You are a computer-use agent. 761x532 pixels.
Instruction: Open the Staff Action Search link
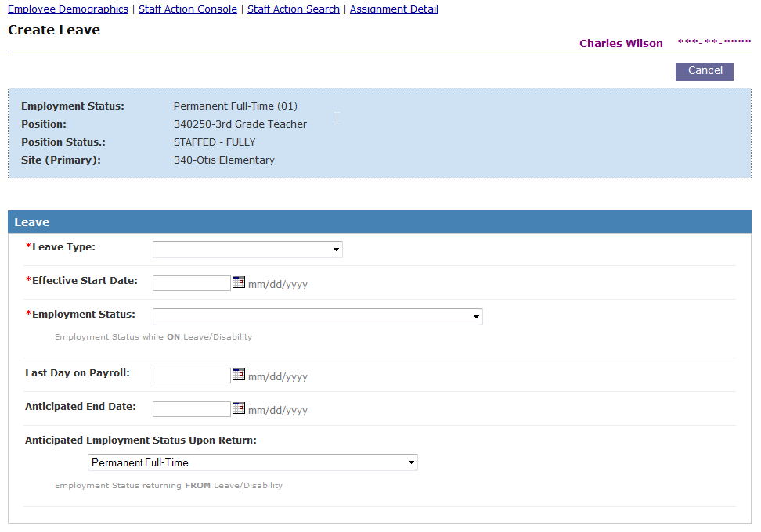pos(294,9)
